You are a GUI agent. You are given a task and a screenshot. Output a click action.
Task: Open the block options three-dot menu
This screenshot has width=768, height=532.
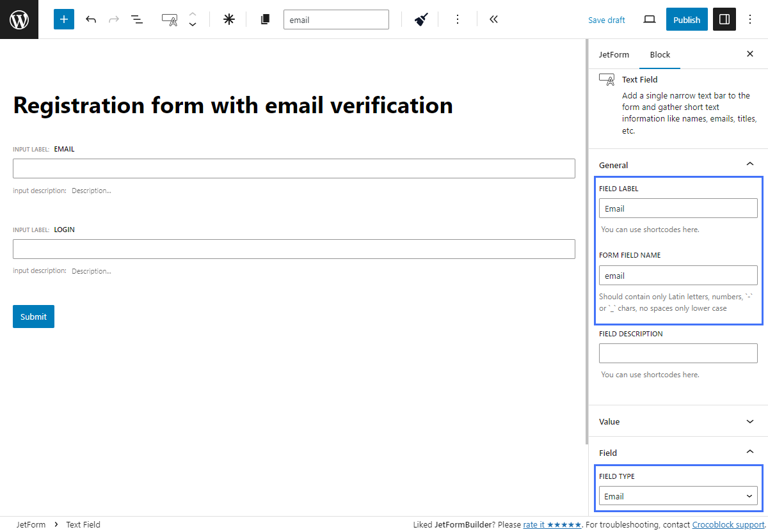tap(458, 19)
